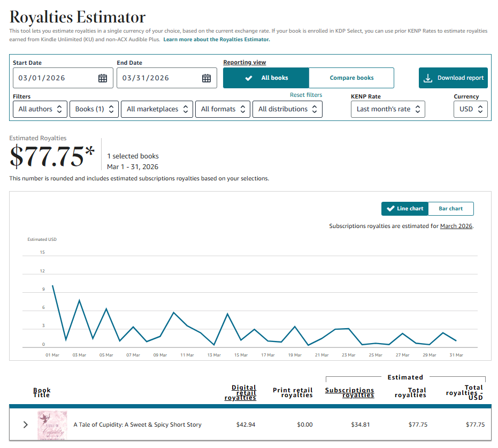Switch to Compare books view
Viewport: 498px width, 448px height.
tap(351, 78)
